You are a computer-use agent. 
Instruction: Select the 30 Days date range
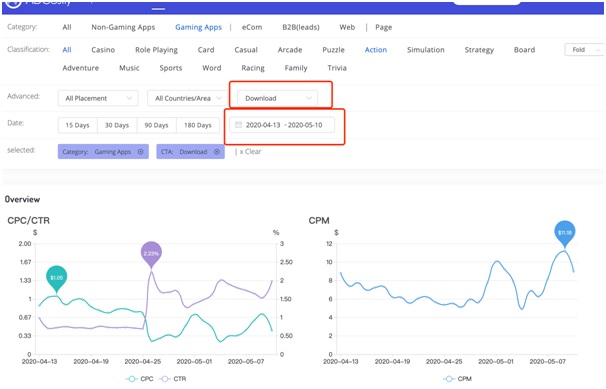click(117, 125)
